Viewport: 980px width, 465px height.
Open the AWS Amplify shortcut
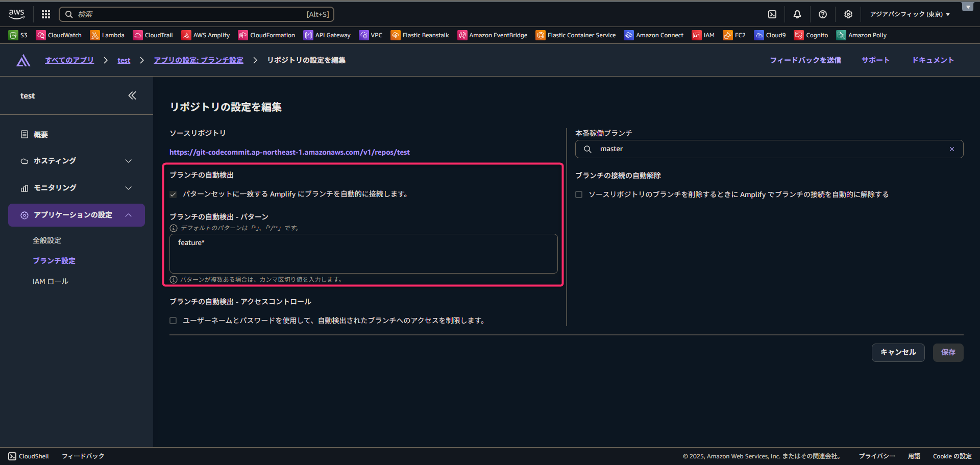(206, 35)
